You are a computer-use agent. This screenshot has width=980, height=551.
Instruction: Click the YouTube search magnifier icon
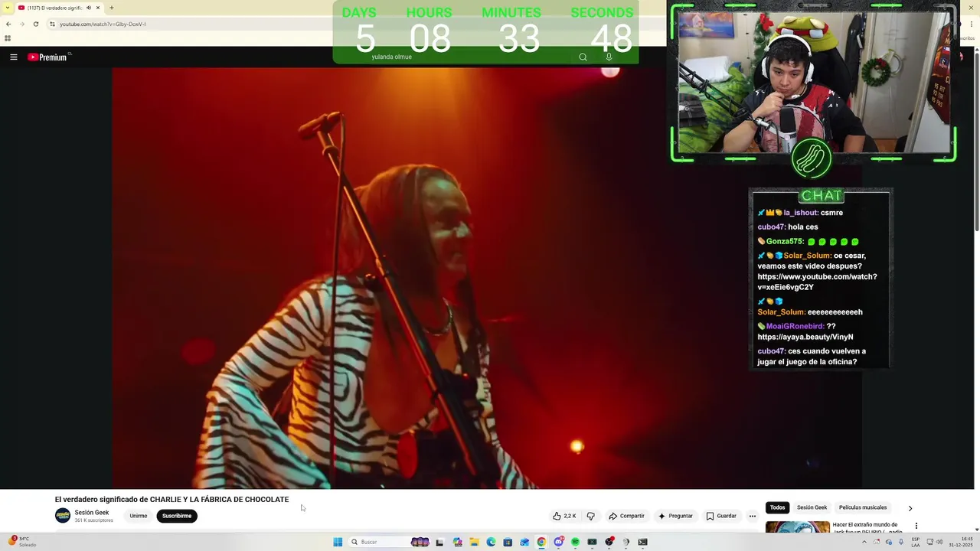pos(583,57)
